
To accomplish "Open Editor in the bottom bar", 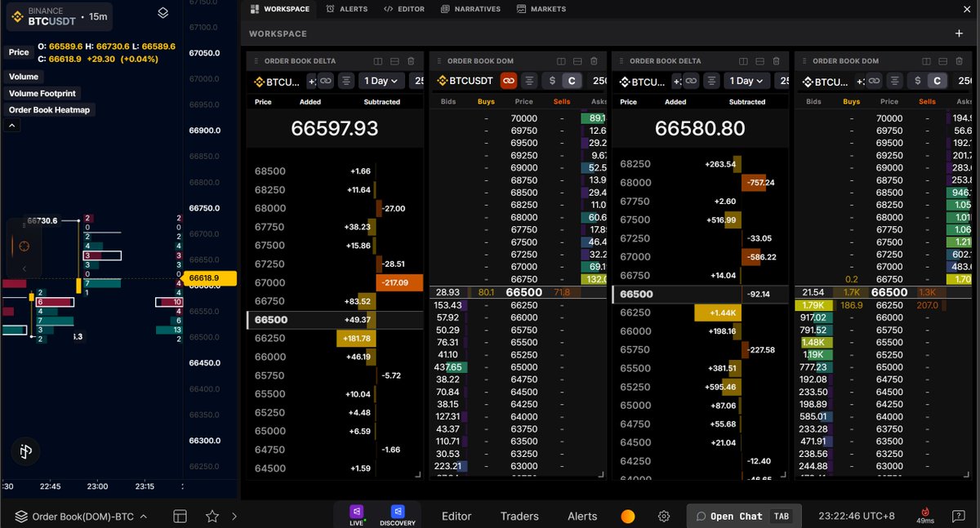I will coord(457,516).
